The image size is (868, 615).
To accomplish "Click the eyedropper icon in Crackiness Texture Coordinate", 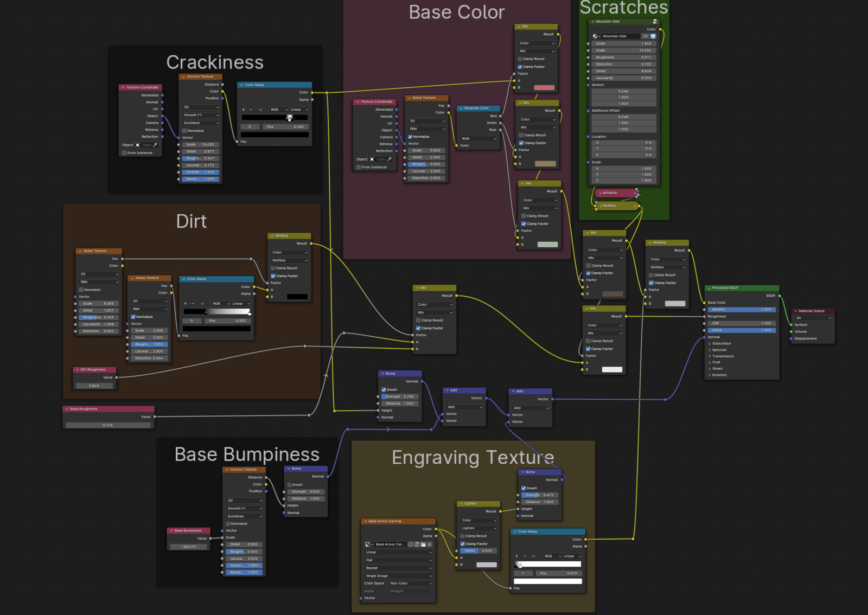I will point(155,145).
